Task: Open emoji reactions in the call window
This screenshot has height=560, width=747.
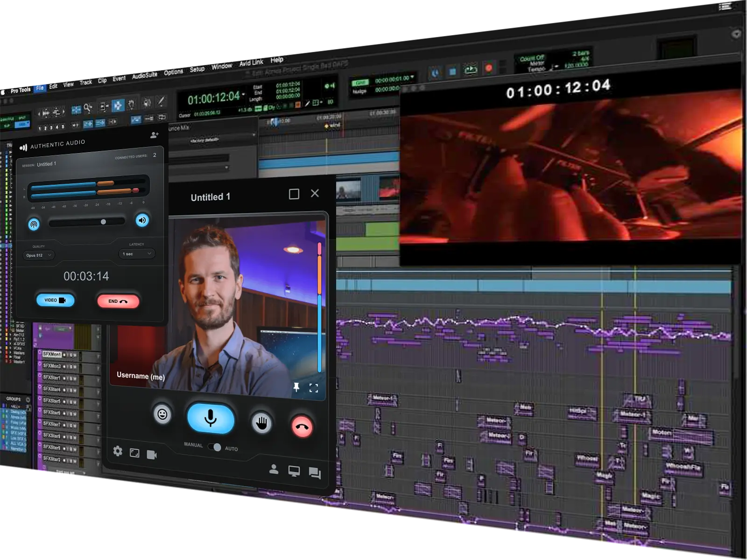Action: [x=163, y=414]
